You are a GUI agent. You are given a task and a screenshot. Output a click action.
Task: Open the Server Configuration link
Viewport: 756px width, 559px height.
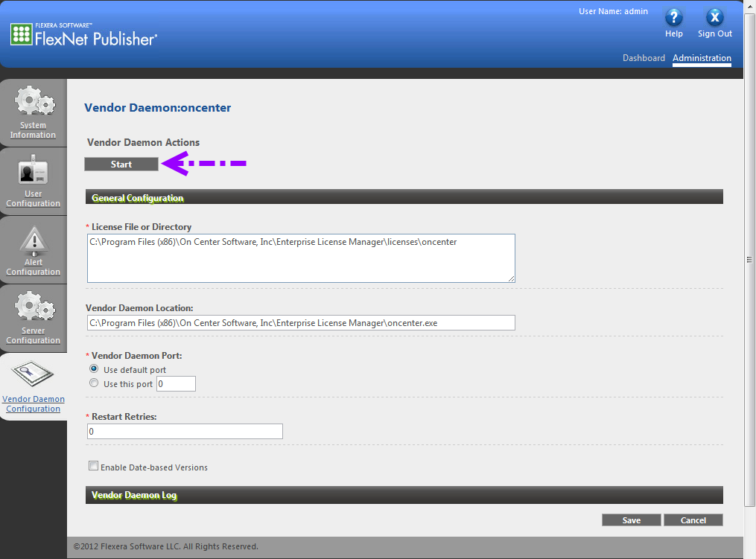click(33, 336)
